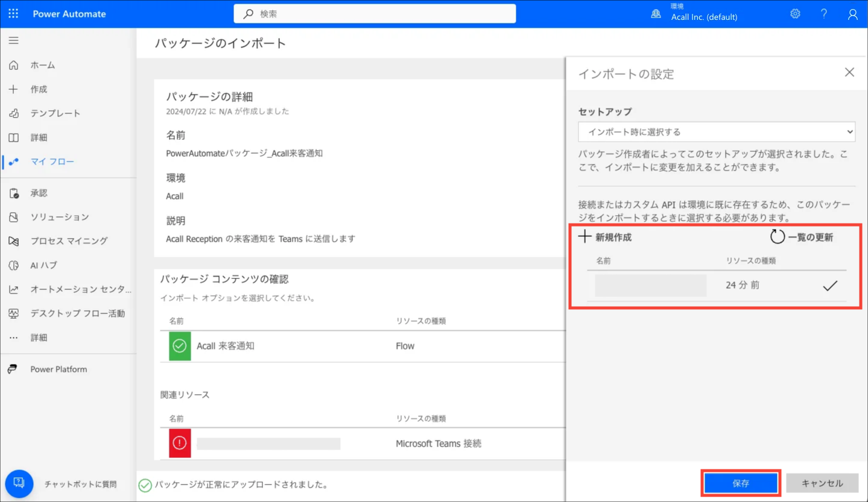This screenshot has width=868, height=502.
Task: Open マイ フロー in the sidebar
Action: [x=52, y=162]
